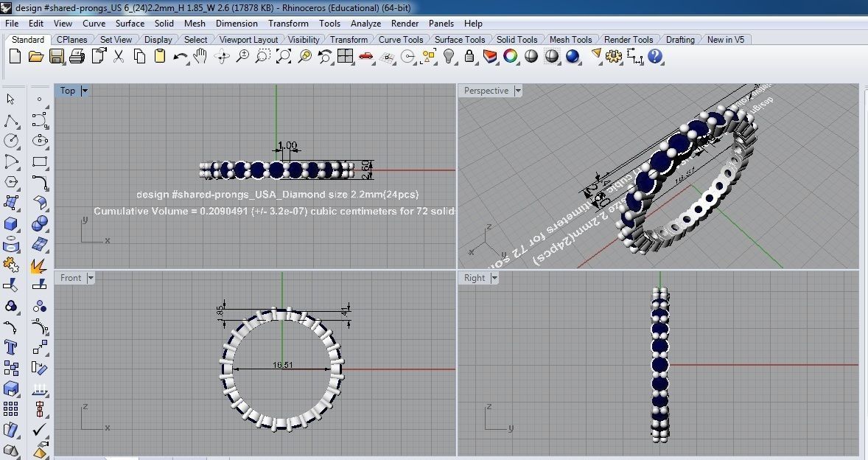The image size is (868, 460).
Task: Click the Dimension tool icon in toolbar
Action: click(634, 56)
